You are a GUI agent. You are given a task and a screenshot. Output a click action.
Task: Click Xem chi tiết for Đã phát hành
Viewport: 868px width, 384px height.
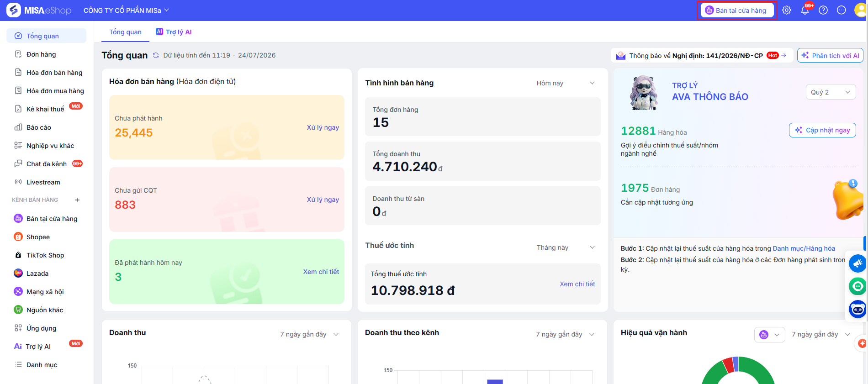pyautogui.click(x=321, y=272)
